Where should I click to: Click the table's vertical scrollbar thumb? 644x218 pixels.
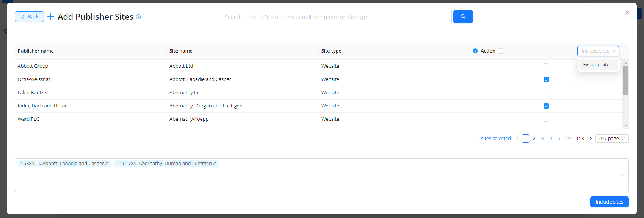coord(625,81)
